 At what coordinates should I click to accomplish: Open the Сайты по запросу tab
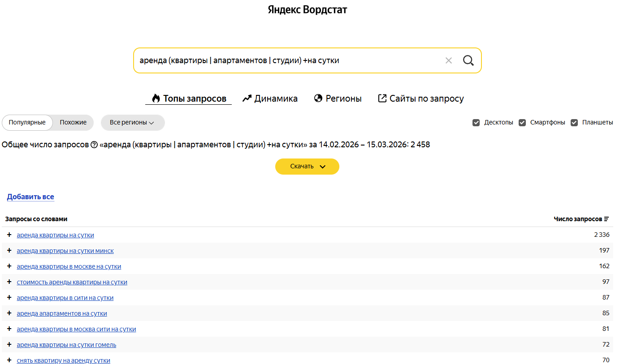coord(421,98)
